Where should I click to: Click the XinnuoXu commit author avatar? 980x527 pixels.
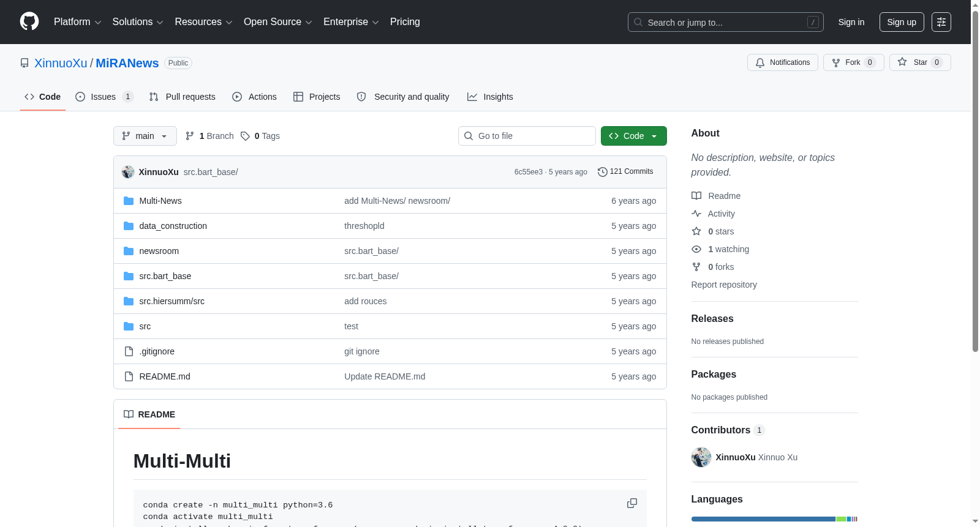point(128,172)
